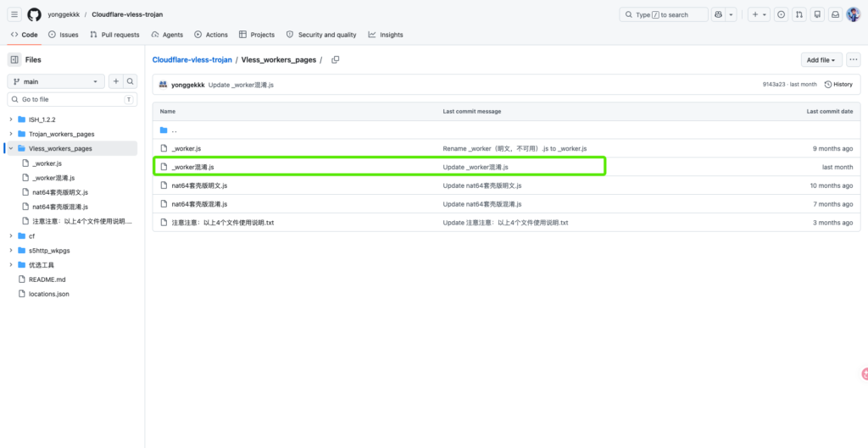Focus the Go to file field
Viewport: 868px width, 448px height.
(x=72, y=100)
